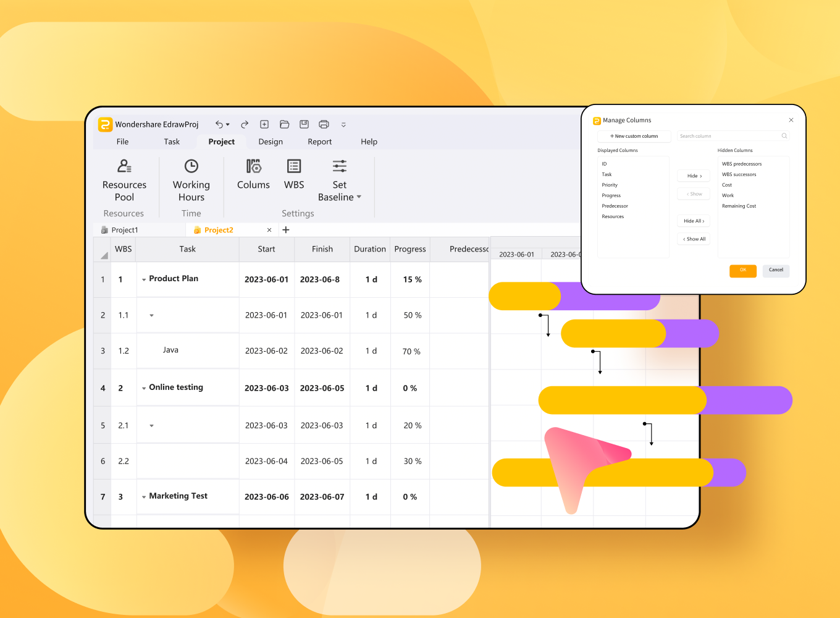Click the Undo arrow icon

tap(219, 124)
